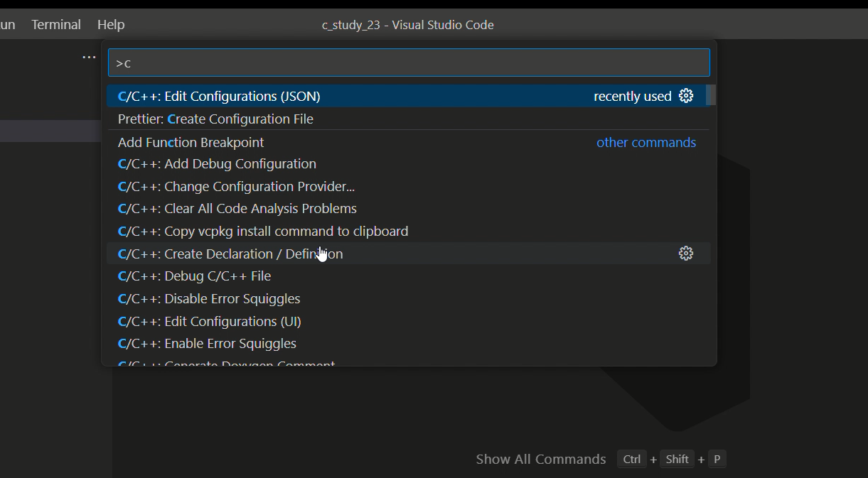
Task: Click the P key badge
Action: click(717, 460)
